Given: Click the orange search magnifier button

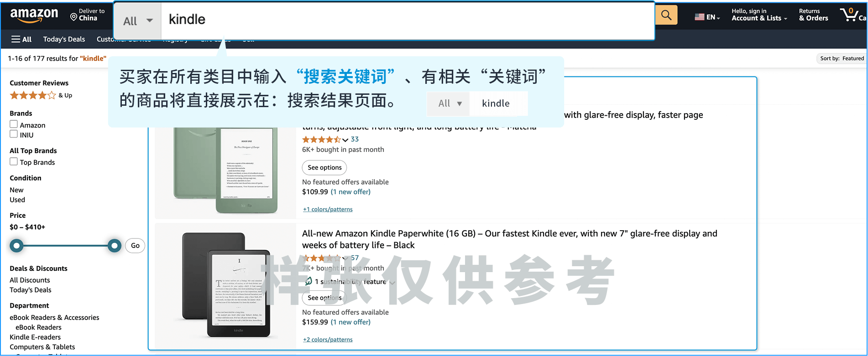Looking at the screenshot, I should (x=666, y=15).
